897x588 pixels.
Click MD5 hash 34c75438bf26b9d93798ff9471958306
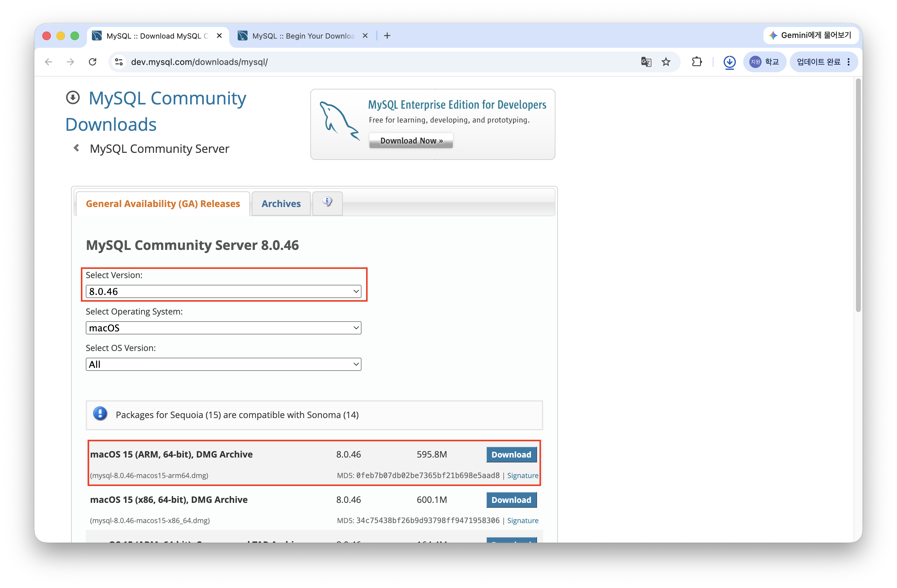(x=428, y=521)
